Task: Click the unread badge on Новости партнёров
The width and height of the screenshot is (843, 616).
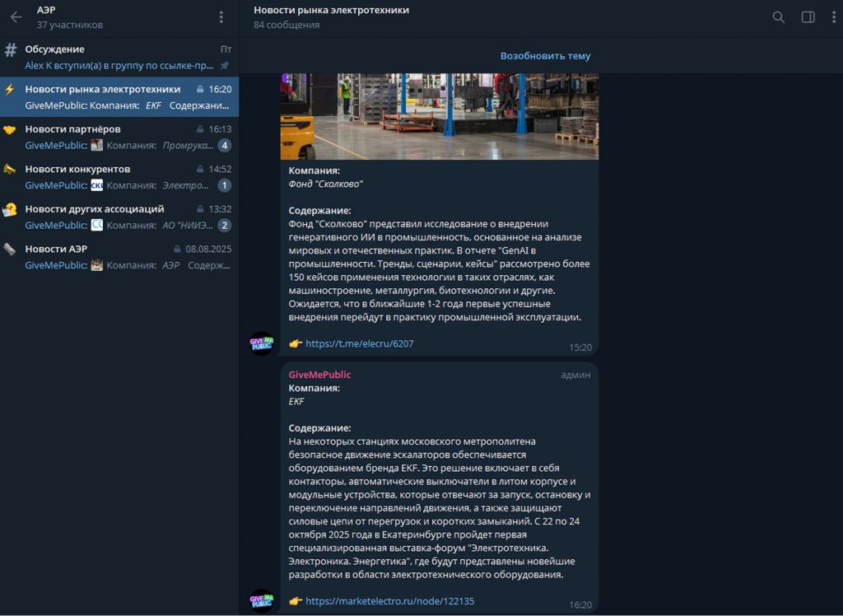Action: point(224,146)
